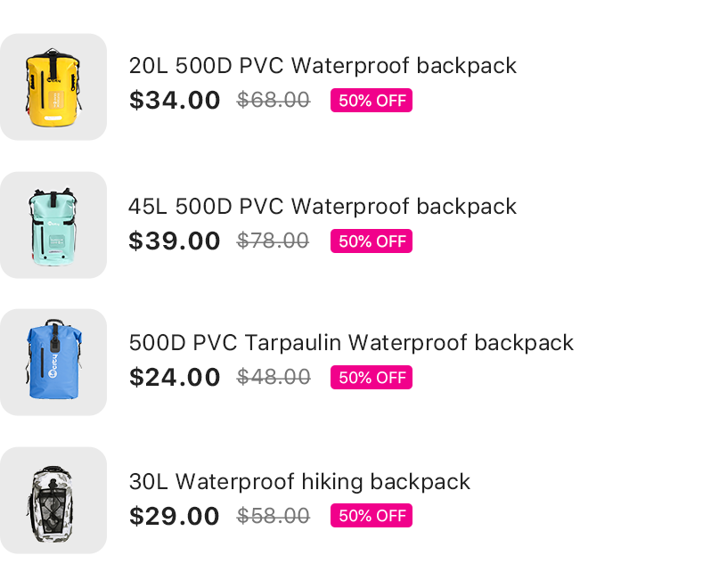Click the crossed-out $58.00 original price
Image resolution: width=727 pixels, height=588 pixels.
coord(274,516)
